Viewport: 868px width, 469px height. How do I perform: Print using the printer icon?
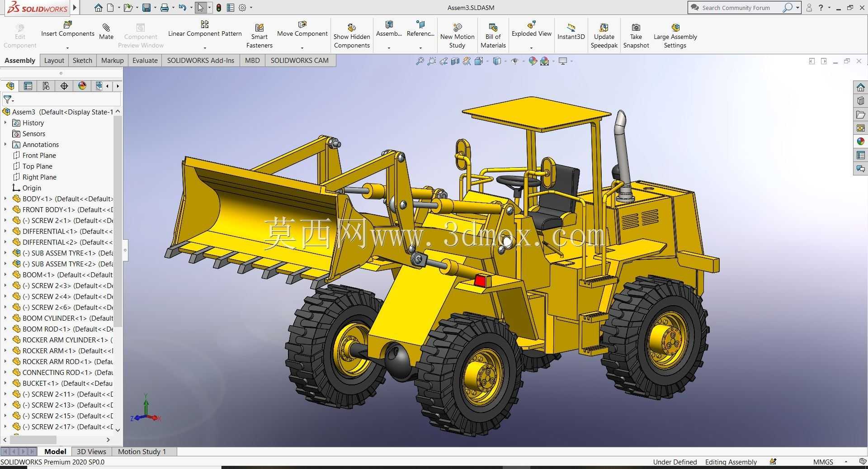pyautogui.click(x=165, y=8)
